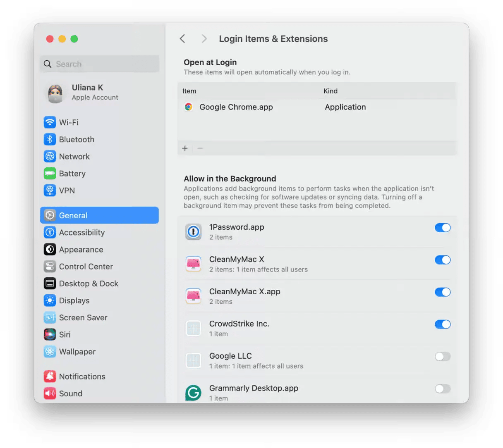
Task: Click the CrowdStrike Inc. placeholder icon
Action: [x=193, y=329]
